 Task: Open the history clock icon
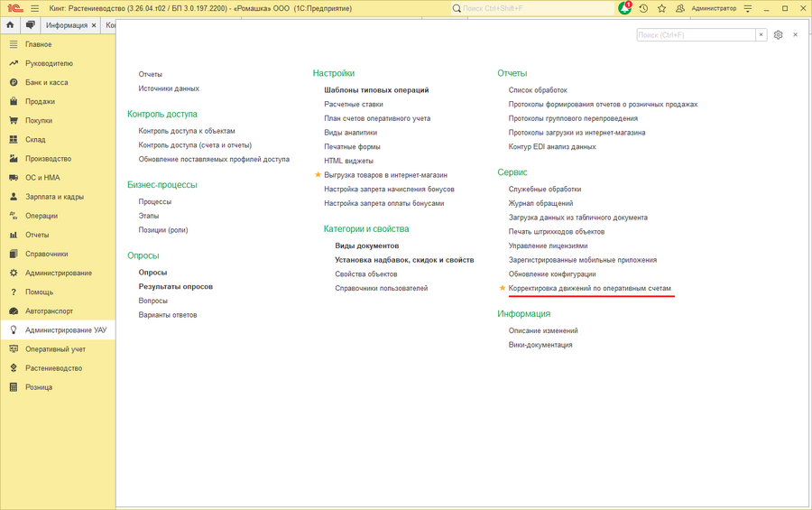pyautogui.click(x=643, y=8)
